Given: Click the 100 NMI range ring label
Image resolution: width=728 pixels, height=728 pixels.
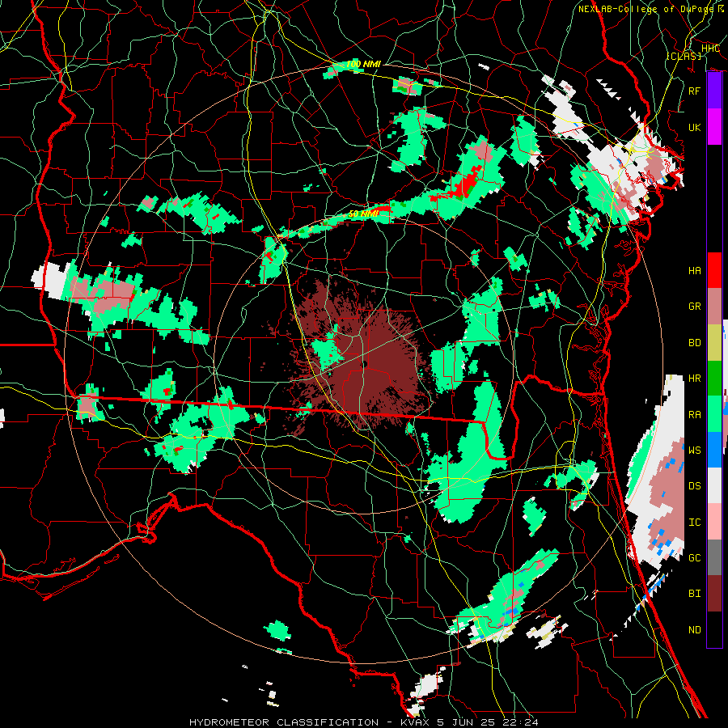Looking at the screenshot, I should coord(363,64).
